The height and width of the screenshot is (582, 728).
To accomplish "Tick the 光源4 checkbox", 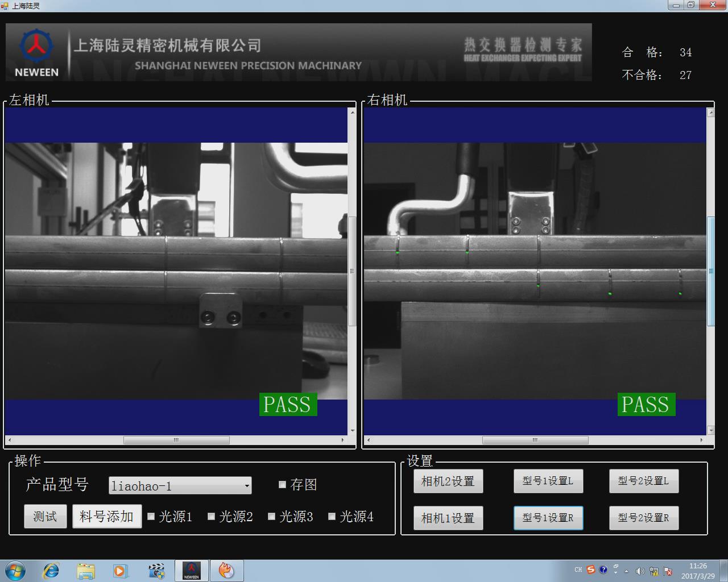I will coord(332,516).
